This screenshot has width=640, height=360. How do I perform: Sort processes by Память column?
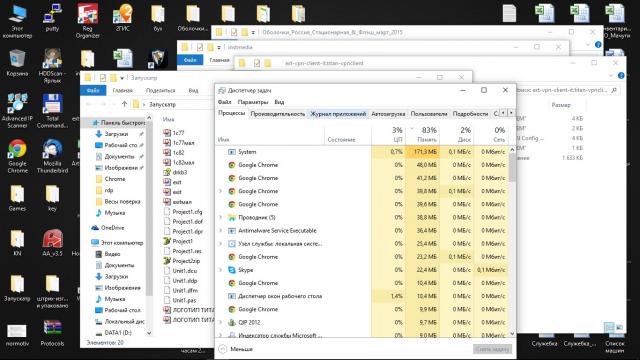coord(423,135)
